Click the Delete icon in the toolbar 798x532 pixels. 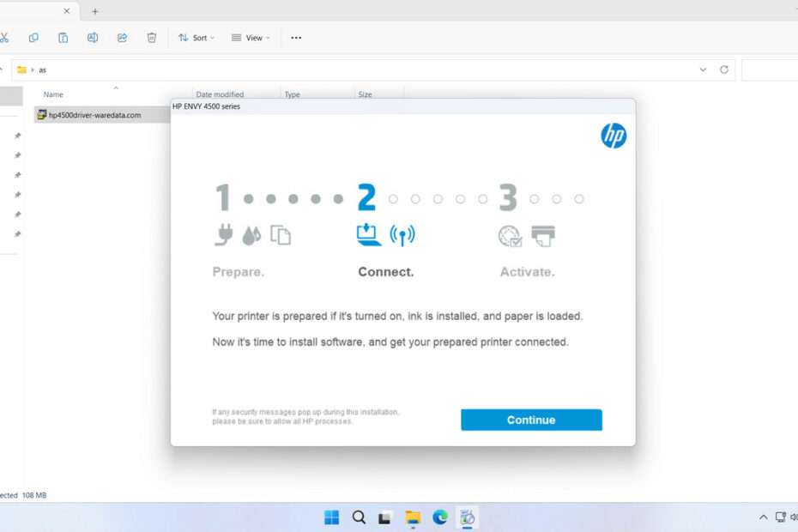[154, 38]
